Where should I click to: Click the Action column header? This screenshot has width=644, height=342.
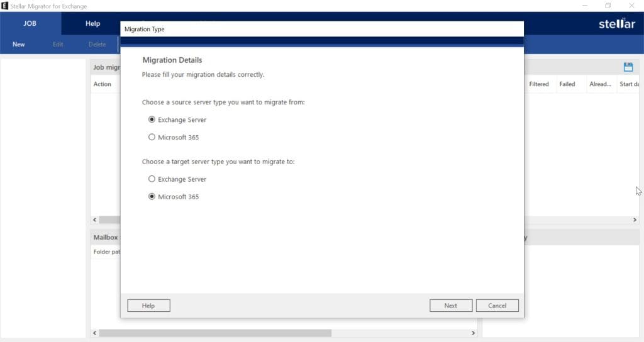point(103,84)
